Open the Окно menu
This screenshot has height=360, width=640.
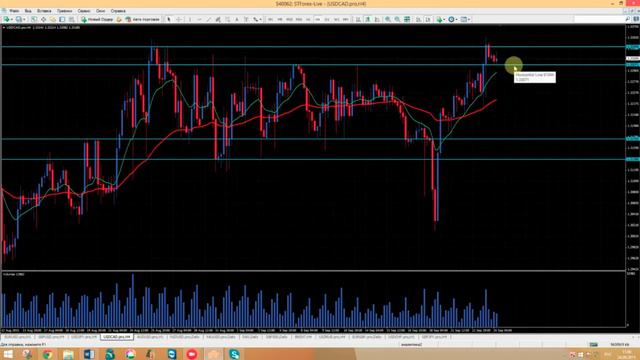tap(100, 11)
